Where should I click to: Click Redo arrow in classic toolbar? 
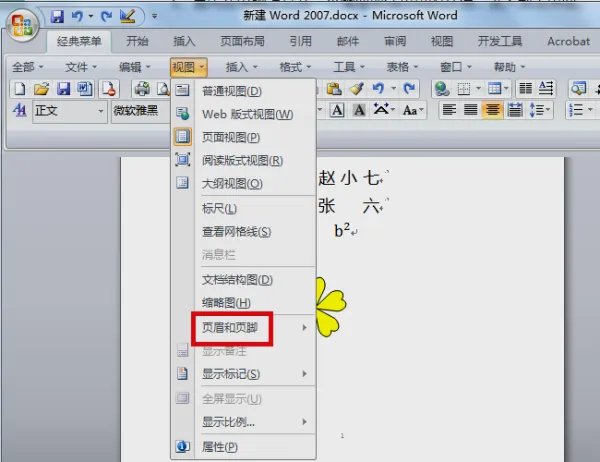click(409, 89)
